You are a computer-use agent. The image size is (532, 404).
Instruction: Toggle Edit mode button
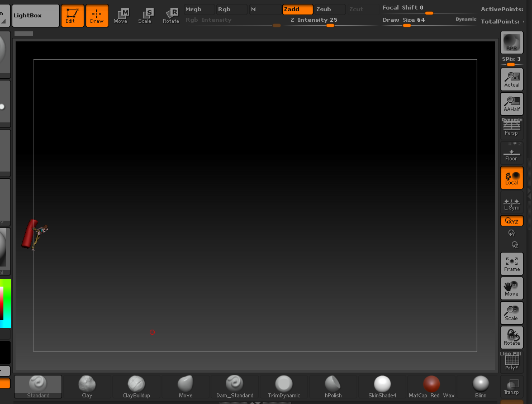(72, 16)
